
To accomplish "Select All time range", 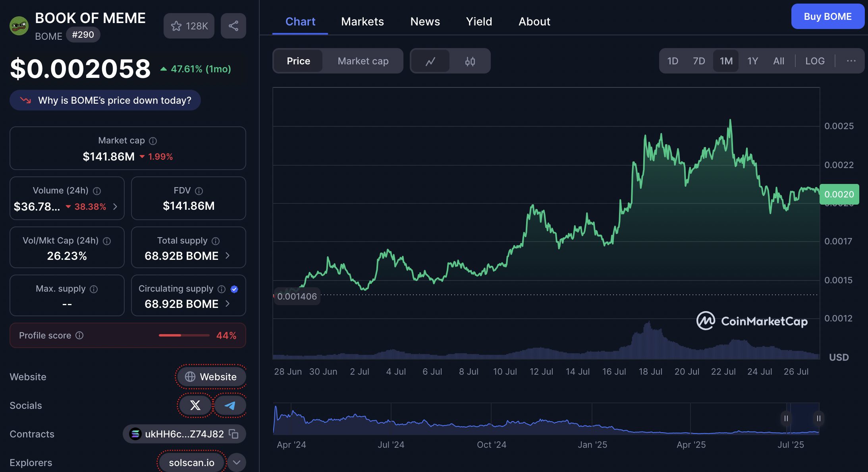I will (779, 61).
